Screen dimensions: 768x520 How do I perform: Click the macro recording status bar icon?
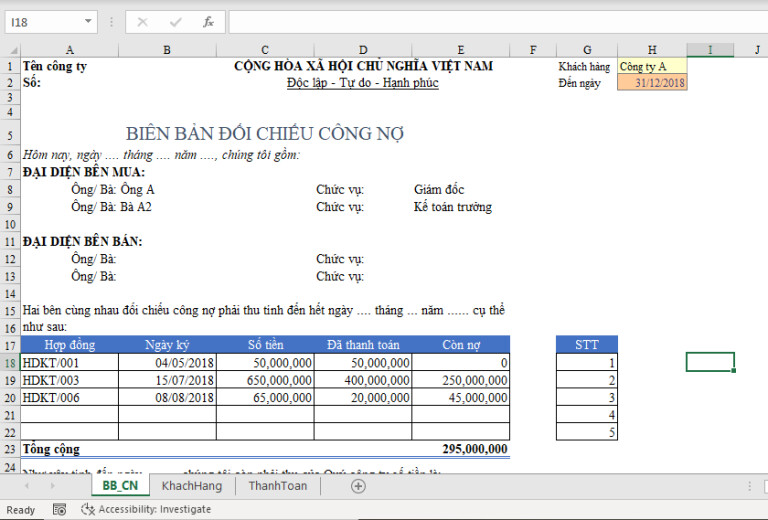pyautogui.click(x=59, y=510)
